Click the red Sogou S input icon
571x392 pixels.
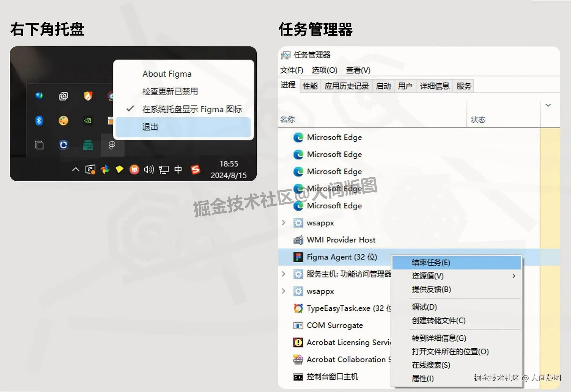point(195,169)
